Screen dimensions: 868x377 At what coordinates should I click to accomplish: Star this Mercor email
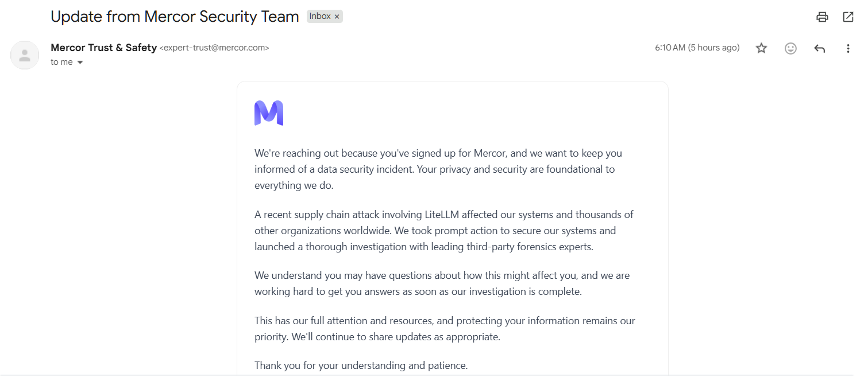[761, 48]
